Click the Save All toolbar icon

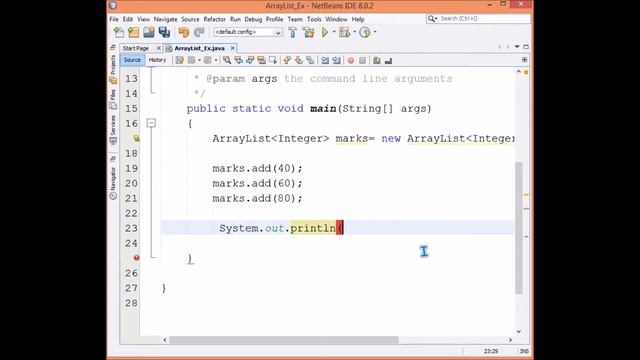(164, 32)
